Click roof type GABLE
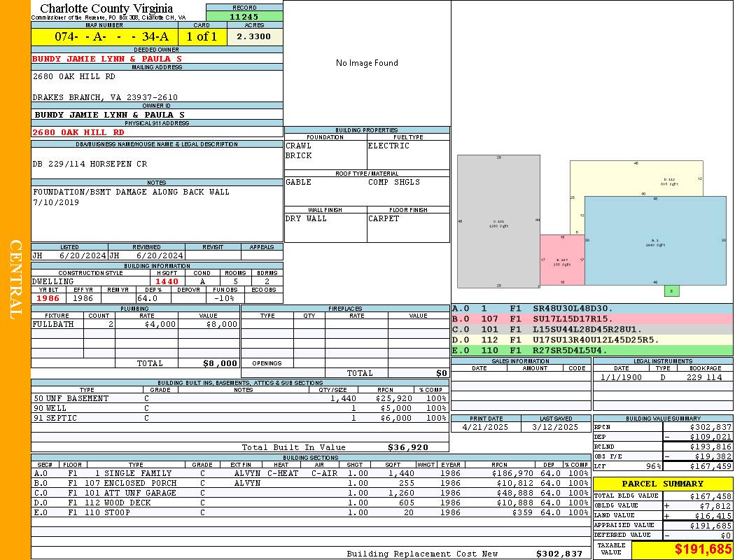Viewport: 735px width, 560px height. pos(298,182)
